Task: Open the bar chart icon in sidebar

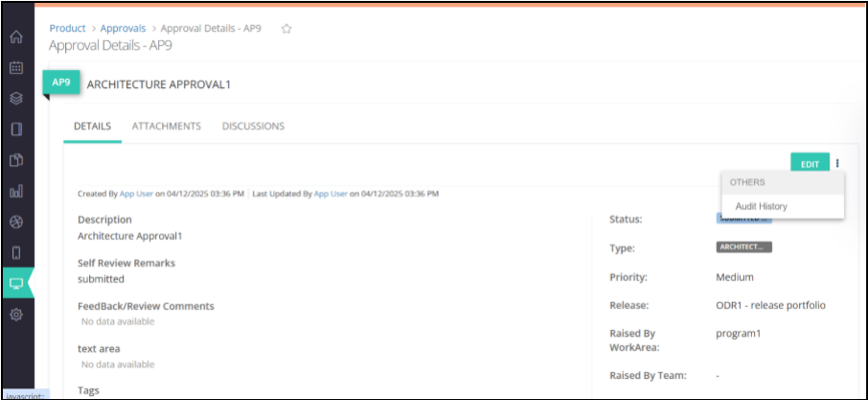Action: [16, 192]
